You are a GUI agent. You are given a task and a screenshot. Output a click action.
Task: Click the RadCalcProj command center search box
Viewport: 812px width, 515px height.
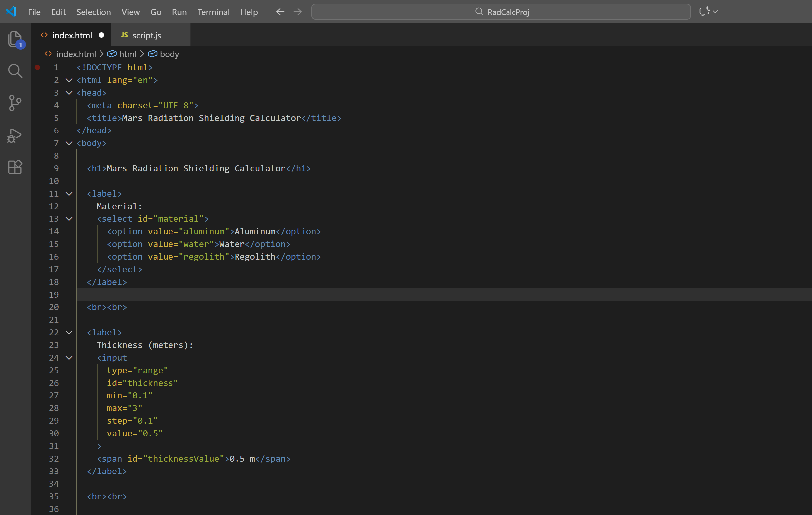pyautogui.click(x=501, y=12)
